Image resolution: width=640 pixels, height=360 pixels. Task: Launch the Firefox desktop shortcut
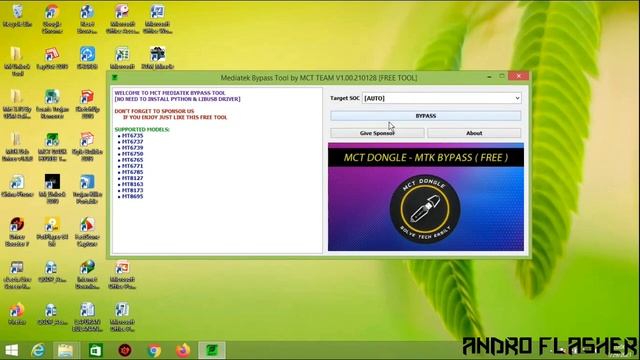pyautogui.click(x=17, y=314)
